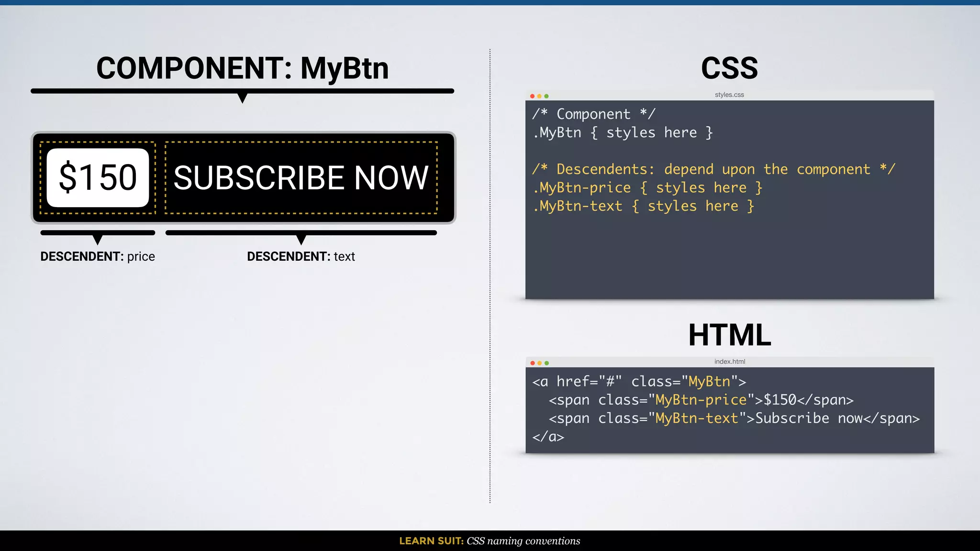Click the red close dot on styles.css window
The height and width of the screenshot is (551, 980).
532,96
